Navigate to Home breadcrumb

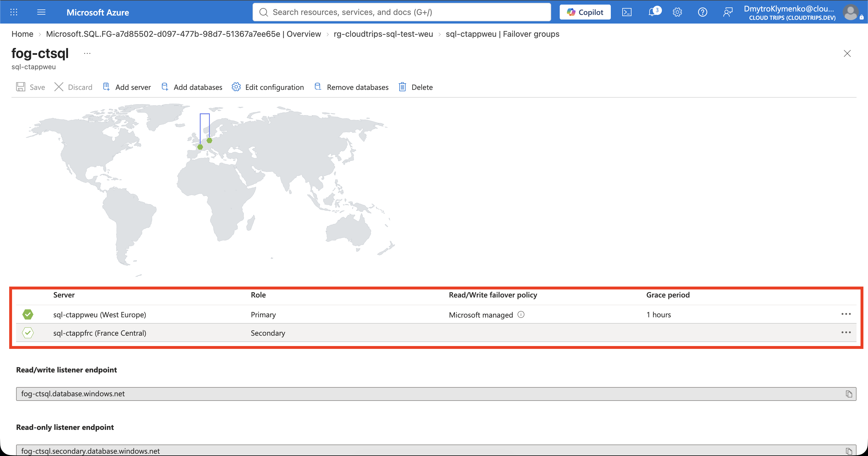click(x=22, y=34)
